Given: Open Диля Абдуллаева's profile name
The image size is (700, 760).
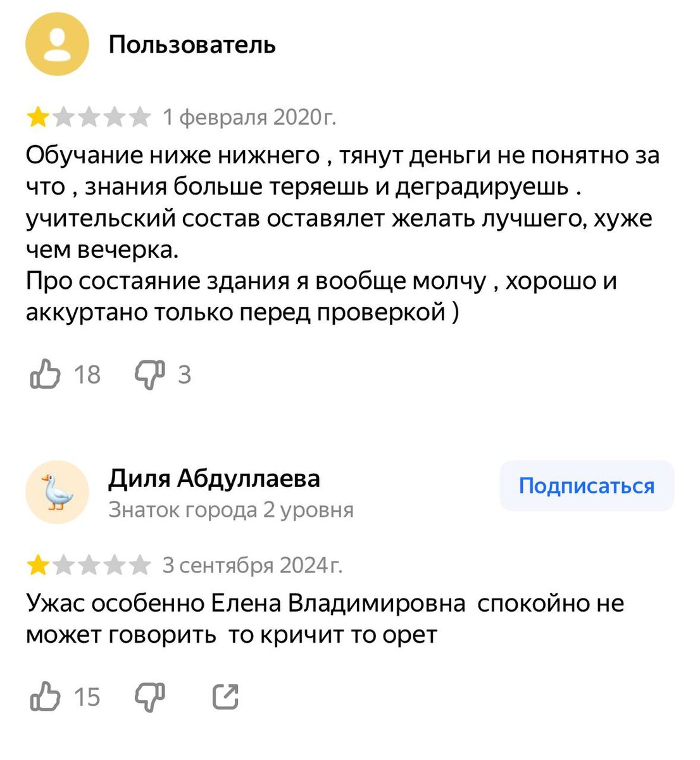Looking at the screenshot, I should click(x=214, y=478).
